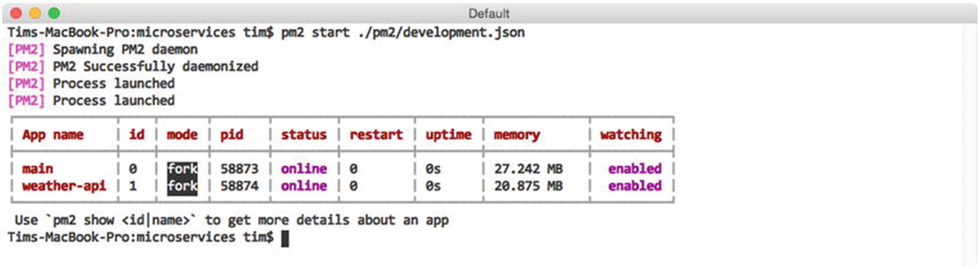Click the "online" status of the main process
This screenshot has height=269, width=980.
tap(304, 169)
